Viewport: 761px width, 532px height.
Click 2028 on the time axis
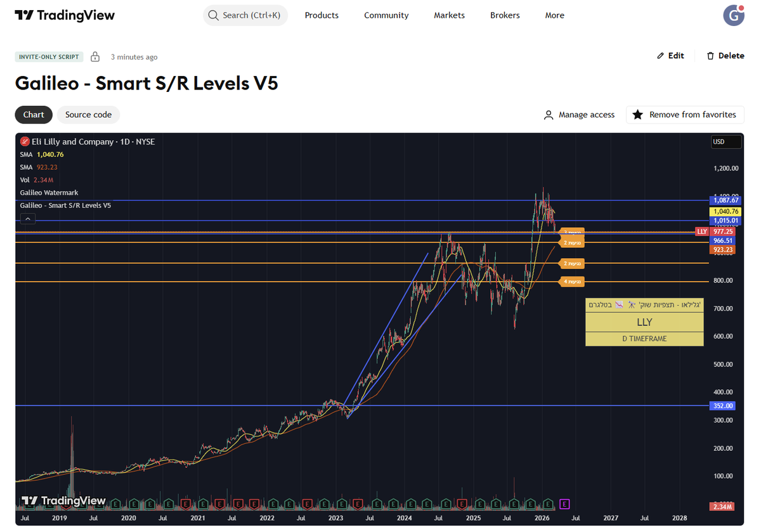pyautogui.click(x=679, y=518)
